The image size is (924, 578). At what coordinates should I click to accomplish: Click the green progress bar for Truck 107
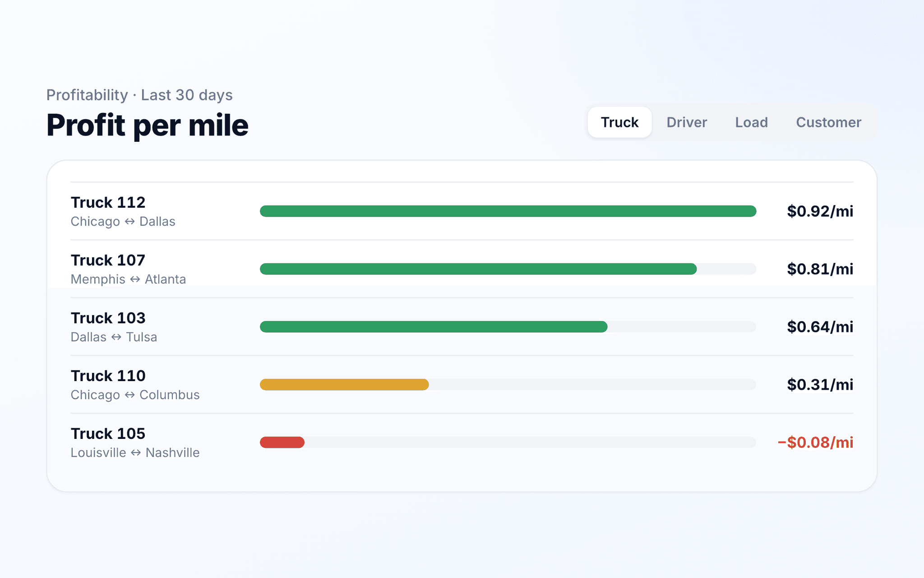coord(478,269)
